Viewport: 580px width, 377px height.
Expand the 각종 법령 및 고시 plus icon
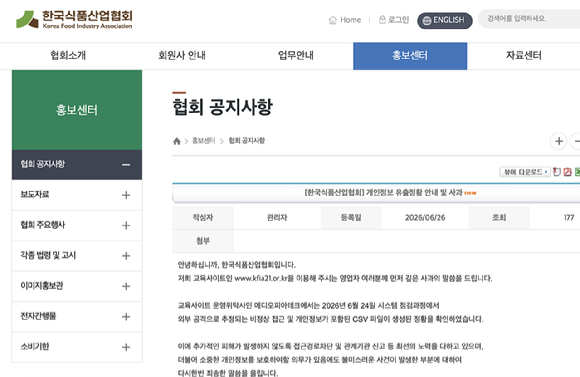[126, 256]
